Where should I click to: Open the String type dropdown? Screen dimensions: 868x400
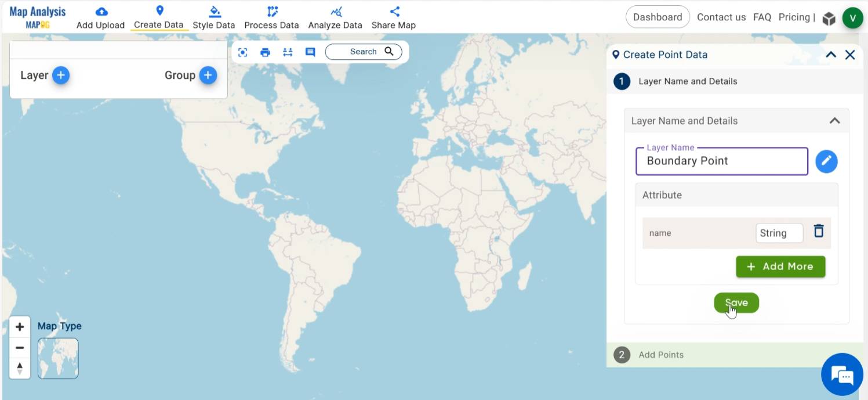(x=779, y=233)
